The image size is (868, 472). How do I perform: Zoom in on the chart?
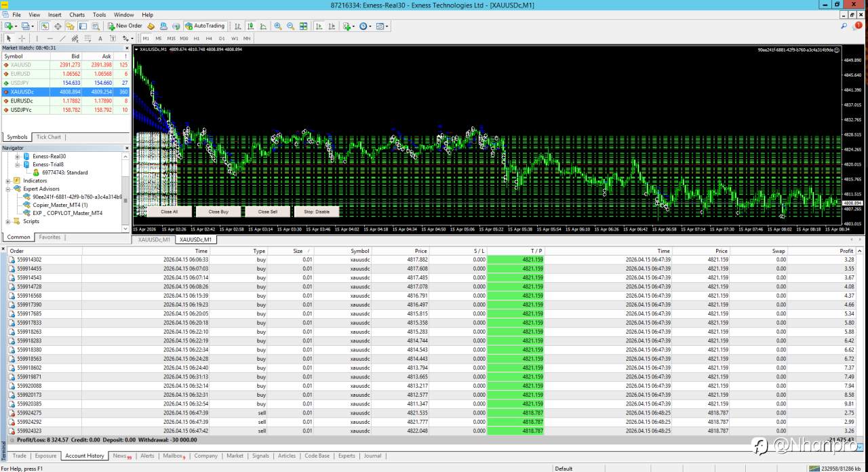pyautogui.click(x=278, y=26)
